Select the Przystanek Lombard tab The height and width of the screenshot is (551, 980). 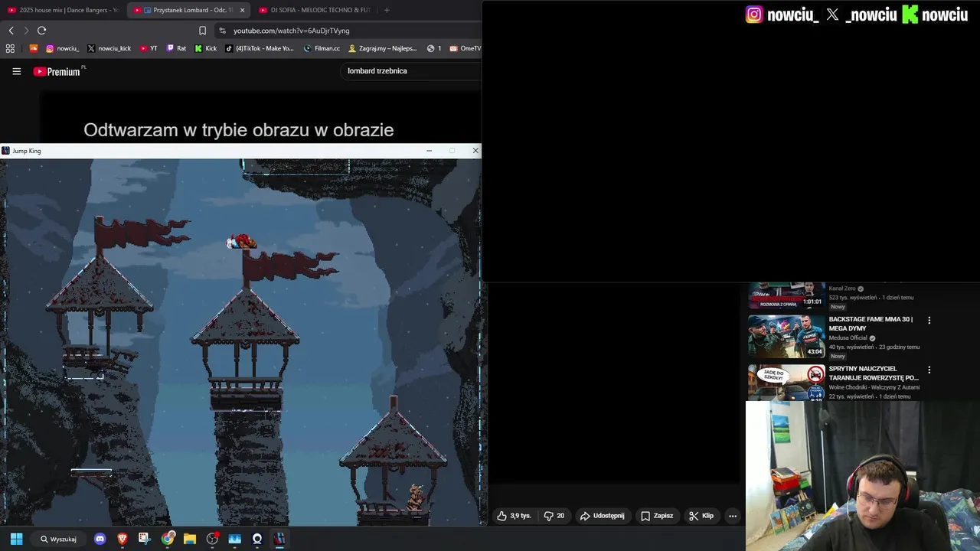pyautogui.click(x=187, y=10)
